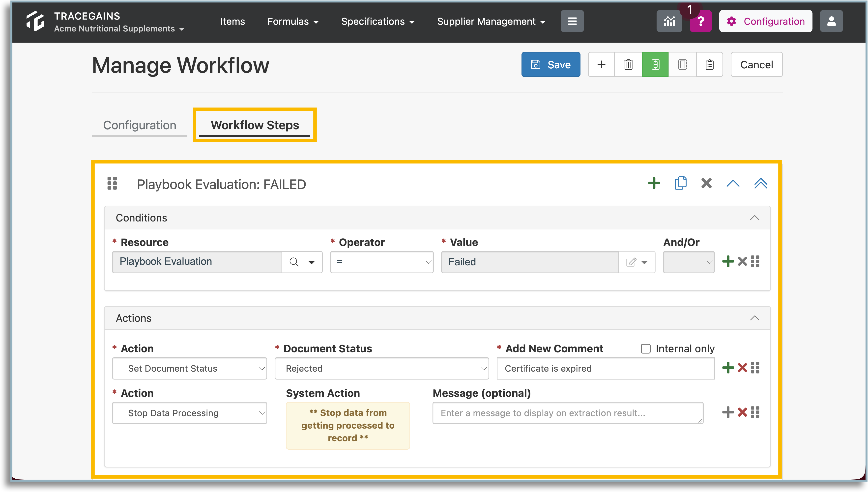Add a condition row with green plus
The width and height of the screenshot is (868, 492).
coord(728,262)
